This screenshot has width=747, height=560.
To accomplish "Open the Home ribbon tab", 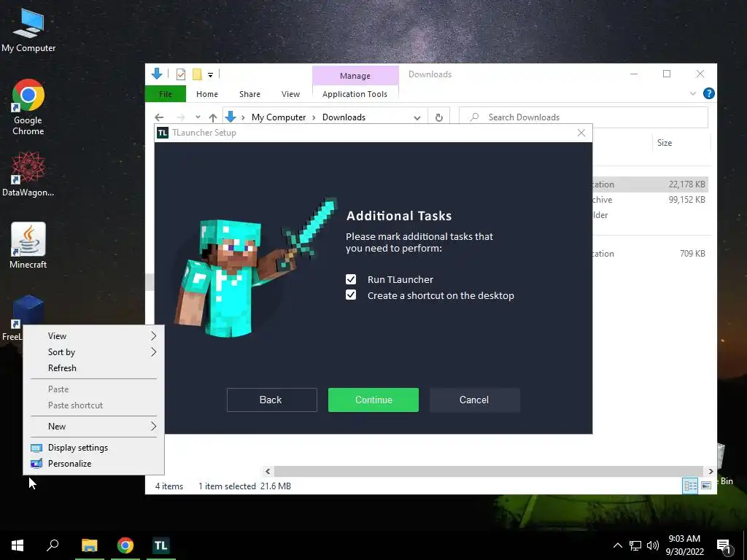I will (206, 94).
